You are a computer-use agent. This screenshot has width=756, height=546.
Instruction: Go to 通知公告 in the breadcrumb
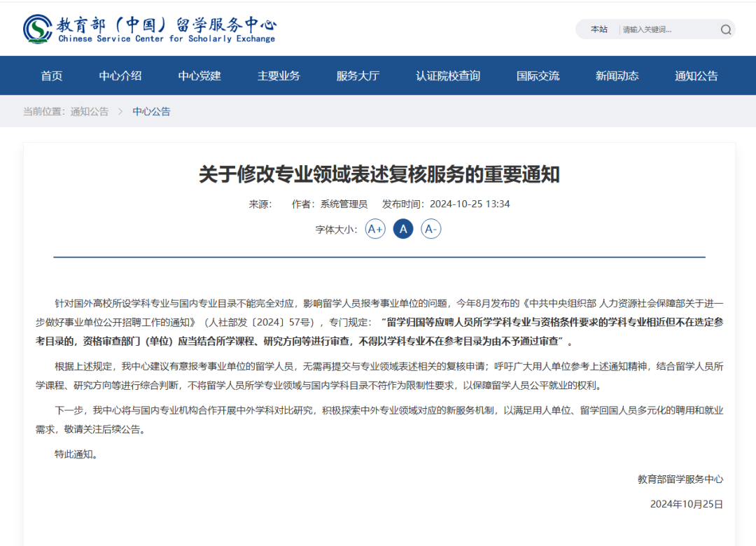tap(90, 111)
